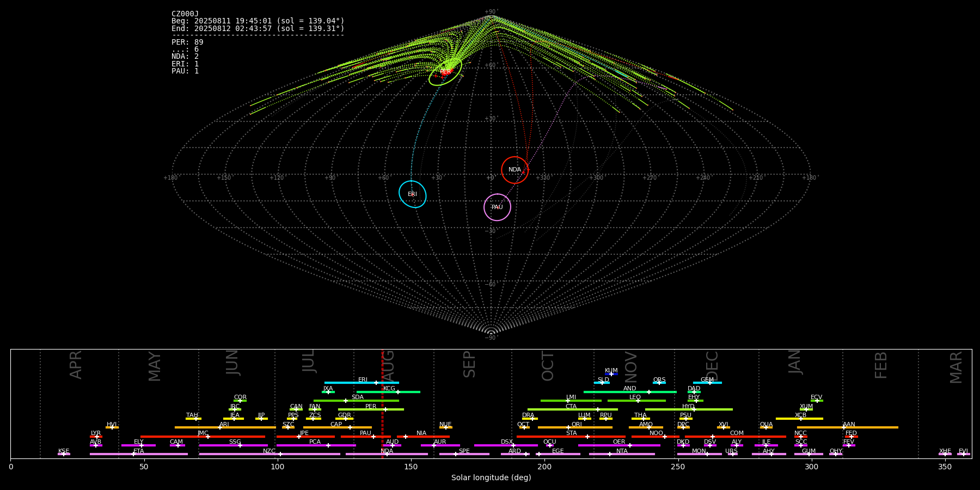Click the +60 right ascension label near ERI
Viewport: 980px width, 490px height.
(384, 177)
